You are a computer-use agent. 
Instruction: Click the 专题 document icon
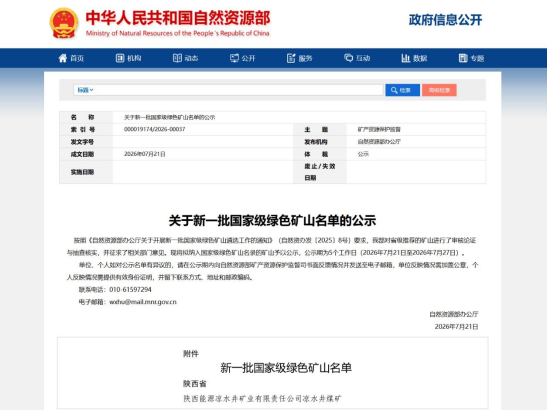[463, 58]
